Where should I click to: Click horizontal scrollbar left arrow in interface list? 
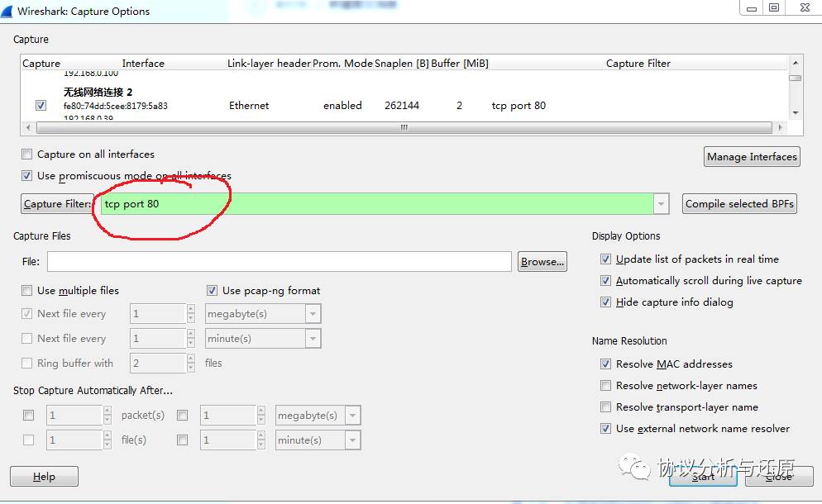click(28, 127)
